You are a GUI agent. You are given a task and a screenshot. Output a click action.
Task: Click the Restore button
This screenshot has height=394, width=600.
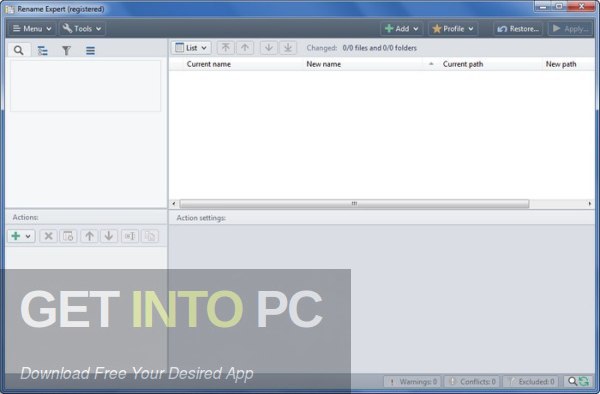click(518, 29)
